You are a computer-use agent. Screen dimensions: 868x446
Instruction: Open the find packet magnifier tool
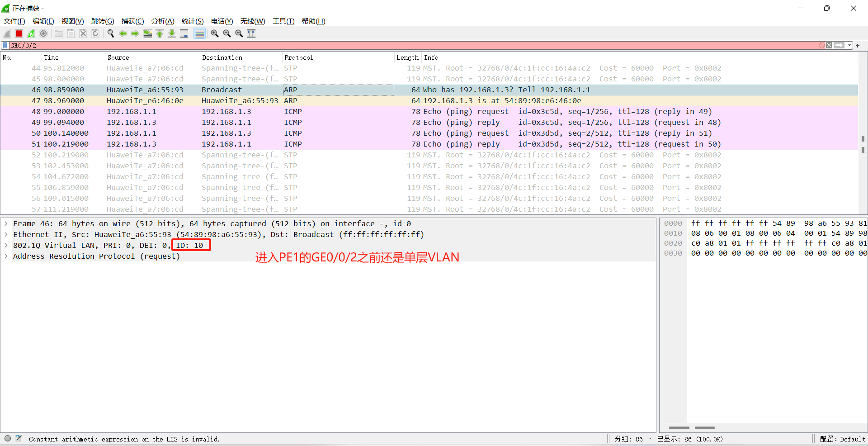[111, 33]
